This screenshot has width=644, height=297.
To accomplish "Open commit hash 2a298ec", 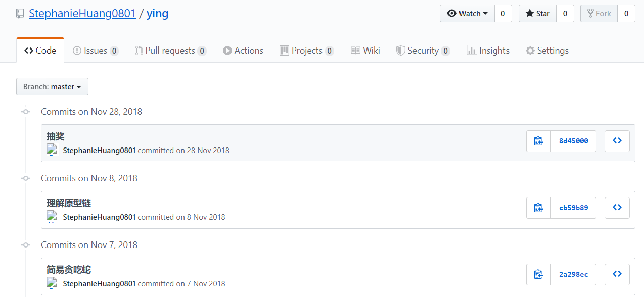I will tap(574, 274).
